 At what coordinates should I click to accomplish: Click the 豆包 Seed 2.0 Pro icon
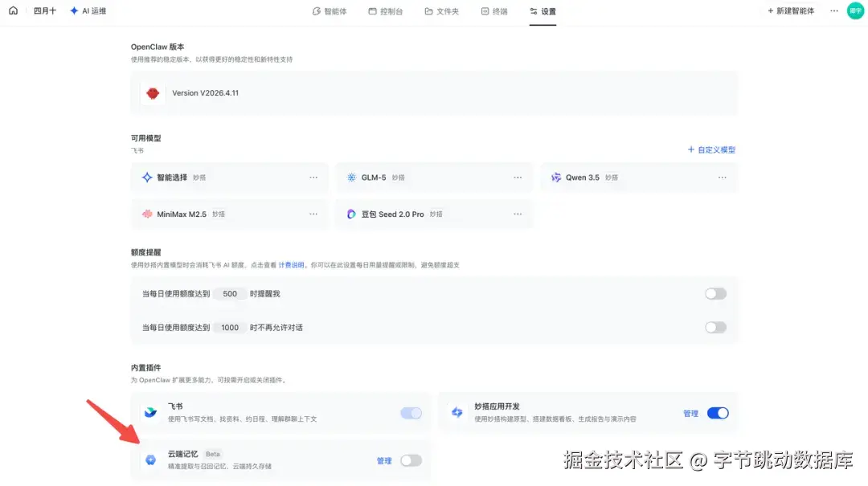pos(351,214)
